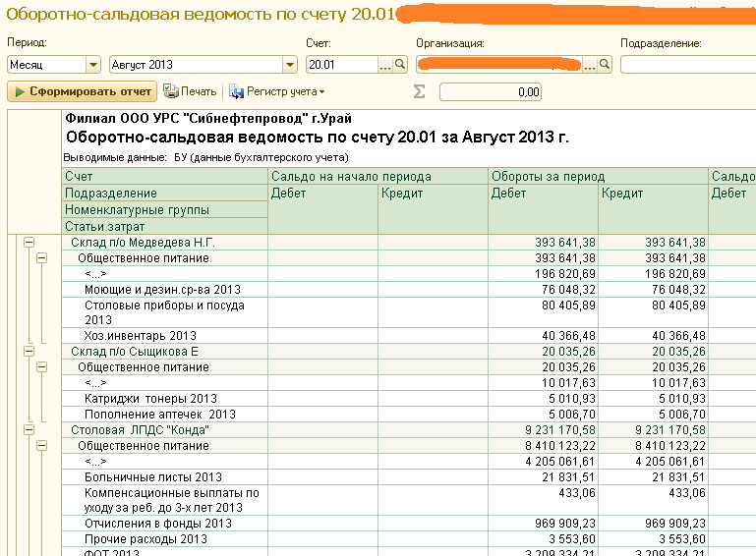The image size is (756, 556).
Task: Collapse the Склад п/о Сыщикова Е group
Action: [29, 351]
